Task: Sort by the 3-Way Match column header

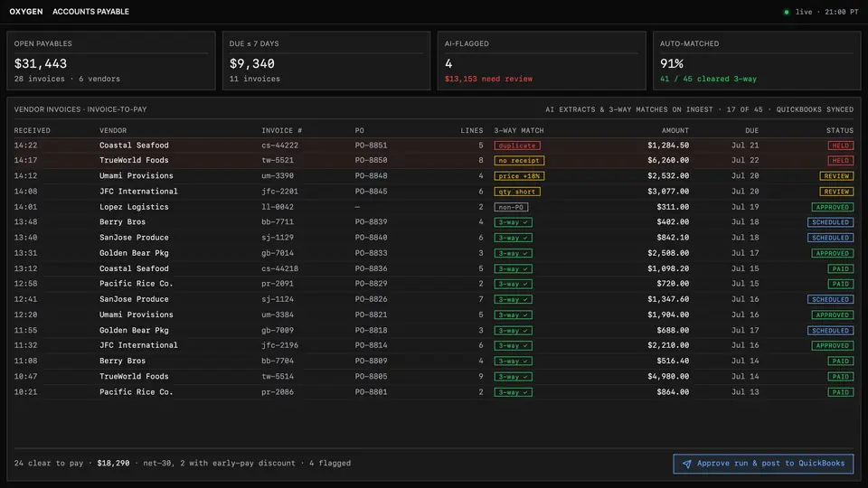Action: click(519, 130)
